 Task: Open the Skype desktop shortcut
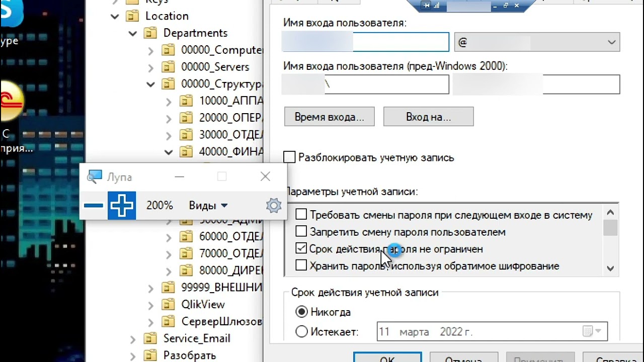pos(10,23)
